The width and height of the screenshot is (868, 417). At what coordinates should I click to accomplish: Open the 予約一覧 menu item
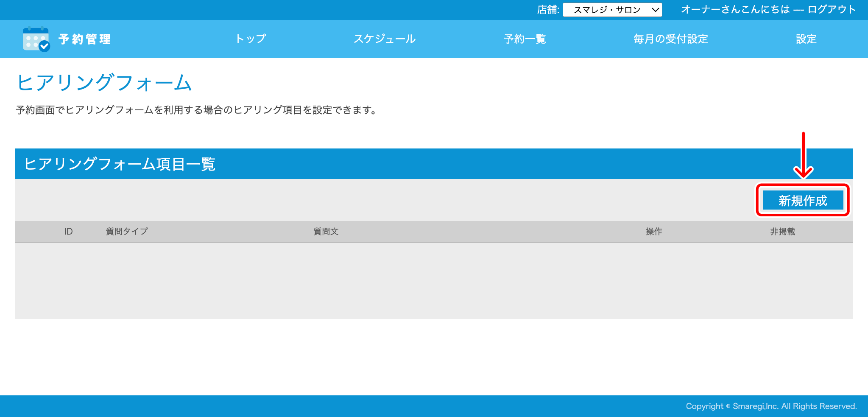pos(525,39)
